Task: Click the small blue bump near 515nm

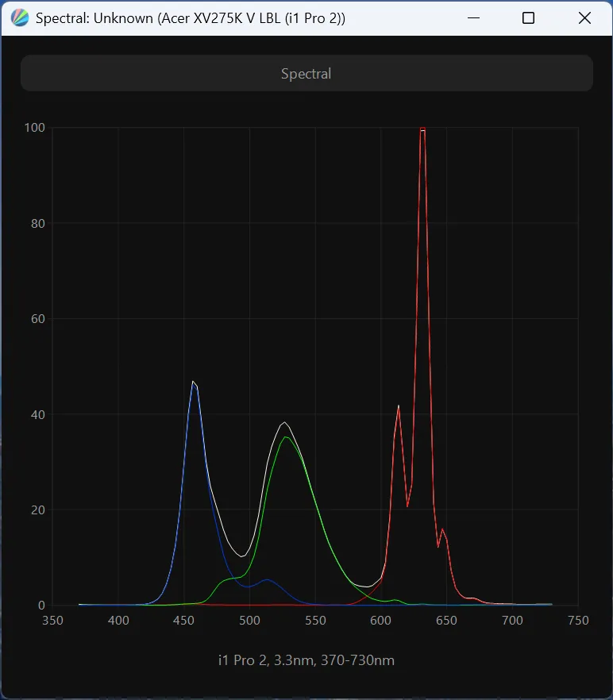Action: click(268, 580)
